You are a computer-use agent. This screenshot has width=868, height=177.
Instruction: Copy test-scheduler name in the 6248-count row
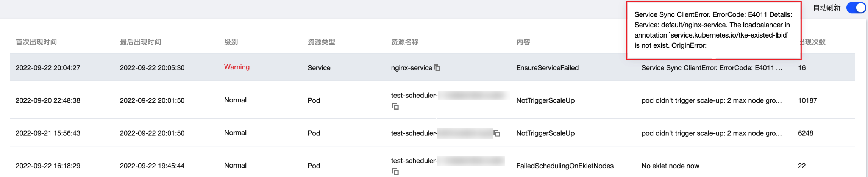click(497, 133)
